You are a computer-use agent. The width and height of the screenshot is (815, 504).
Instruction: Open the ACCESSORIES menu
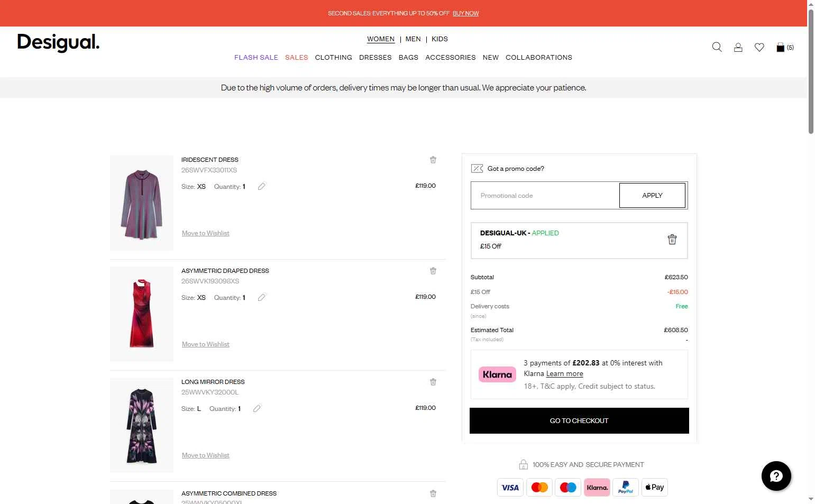(x=450, y=57)
